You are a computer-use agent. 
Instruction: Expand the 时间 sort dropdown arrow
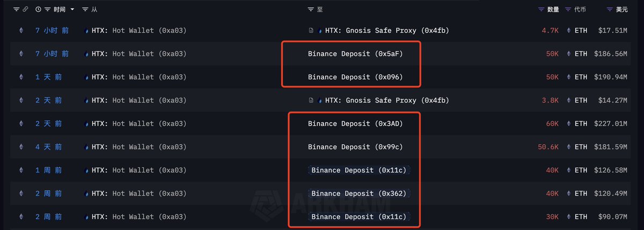tap(72, 10)
